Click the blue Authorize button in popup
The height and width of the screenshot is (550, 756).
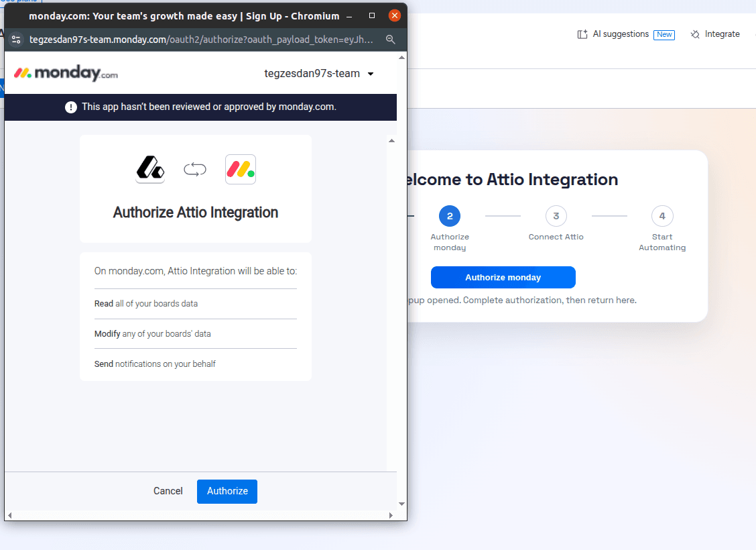[x=227, y=491]
